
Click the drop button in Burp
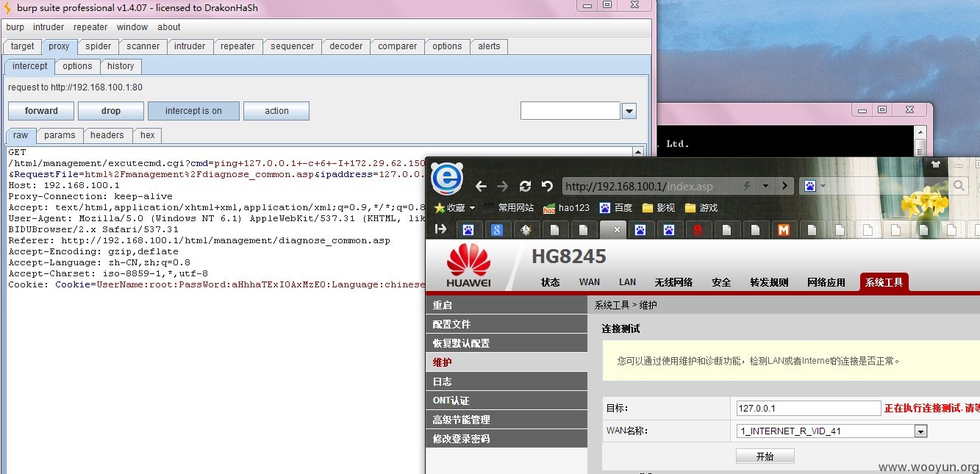point(111,111)
